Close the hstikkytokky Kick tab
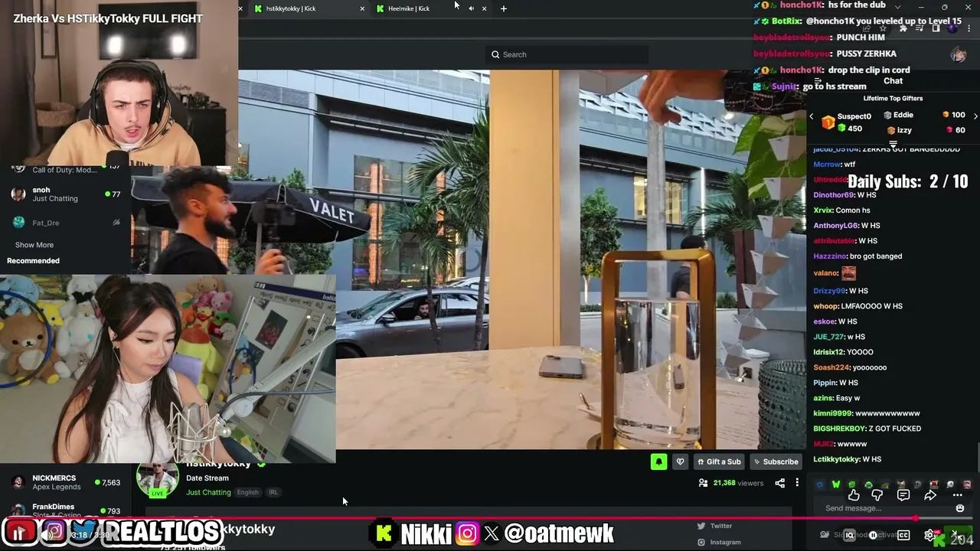This screenshot has height=551, width=980. tap(362, 8)
